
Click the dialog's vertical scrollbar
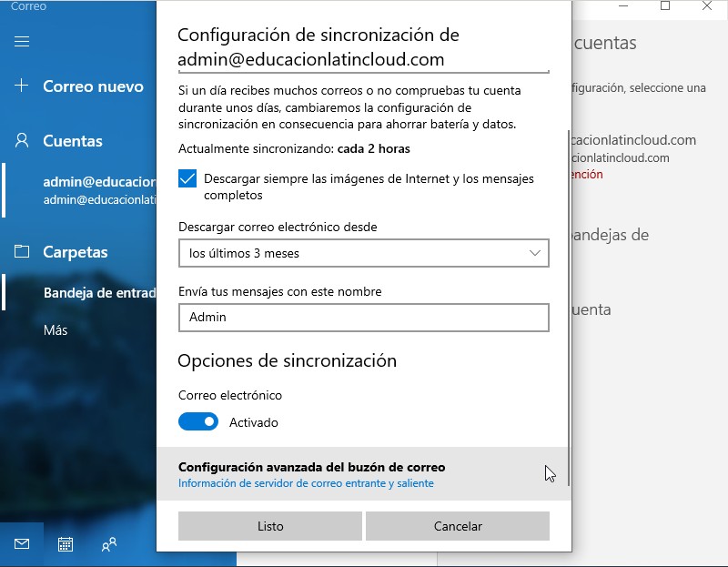click(x=569, y=309)
